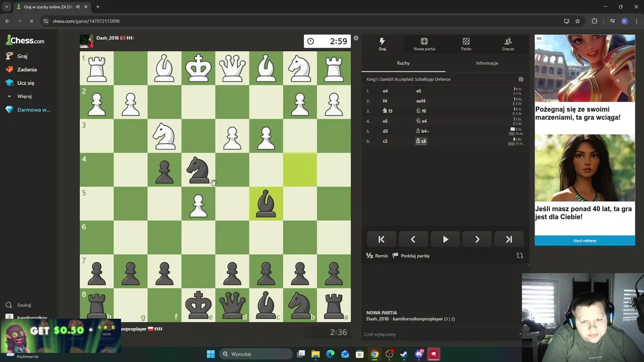644x362 pixels.
Task: Select highlighted move Bc5 in list
Action: tap(421, 141)
